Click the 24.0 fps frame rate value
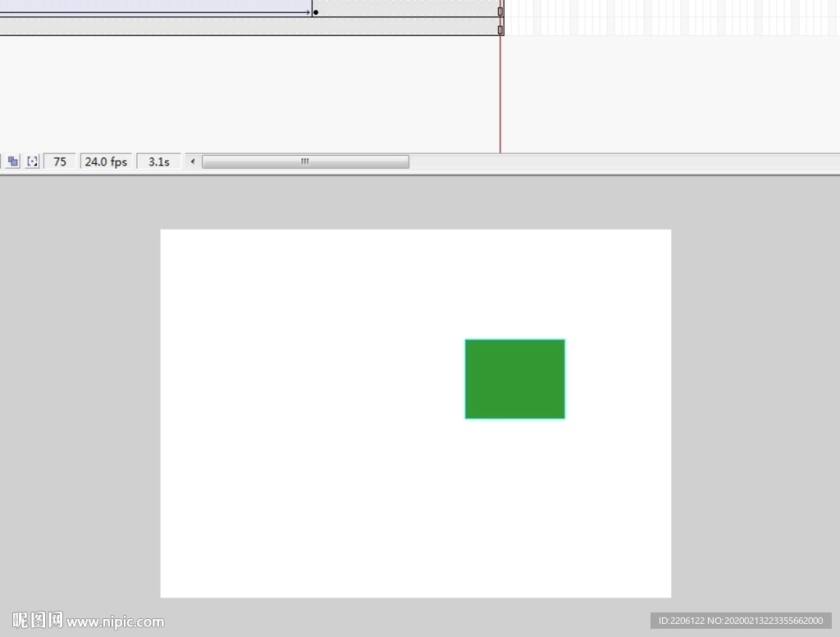The image size is (840, 637). click(x=106, y=162)
